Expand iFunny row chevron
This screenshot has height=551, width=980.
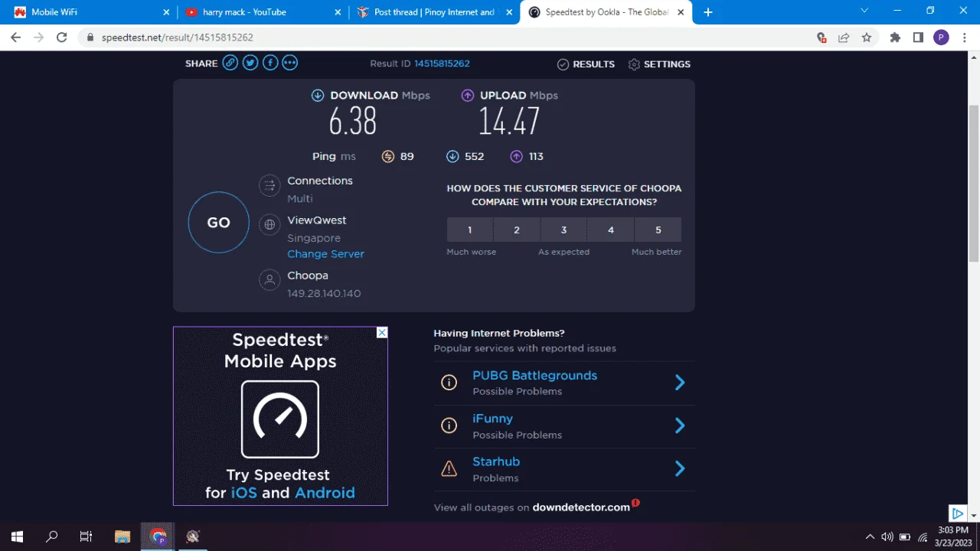point(680,425)
